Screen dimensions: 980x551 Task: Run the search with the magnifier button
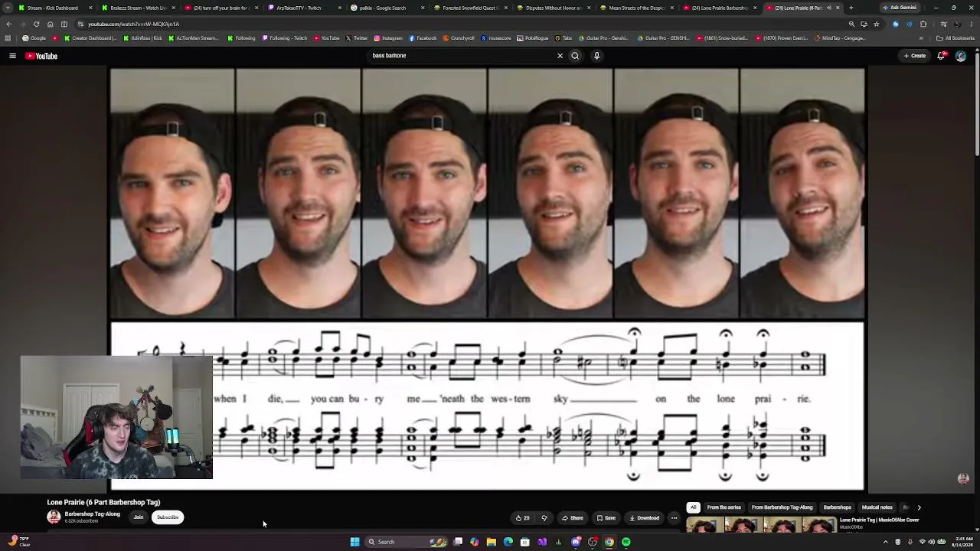[x=575, y=56]
